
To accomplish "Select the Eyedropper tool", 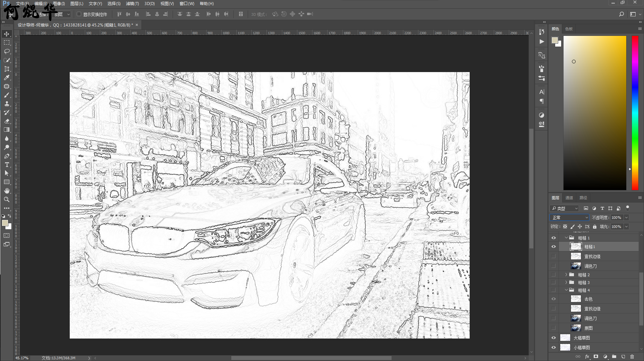I will tap(7, 78).
